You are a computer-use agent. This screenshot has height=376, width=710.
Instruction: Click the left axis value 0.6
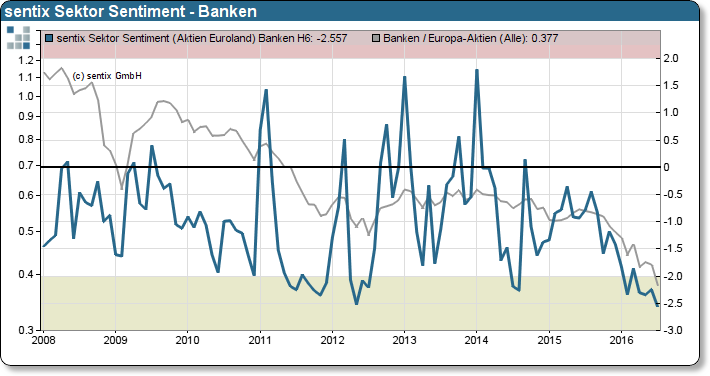pyautogui.click(x=27, y=195)
